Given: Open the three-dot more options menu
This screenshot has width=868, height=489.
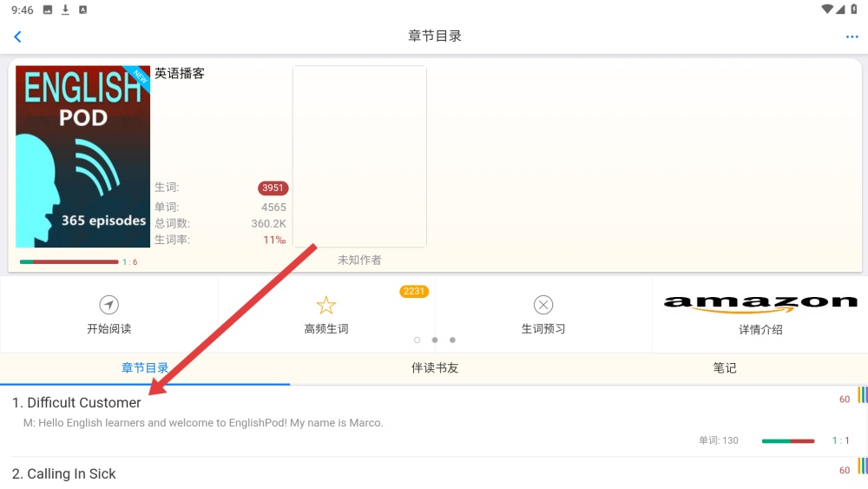Looking at the screenshot, I should 852,36.
